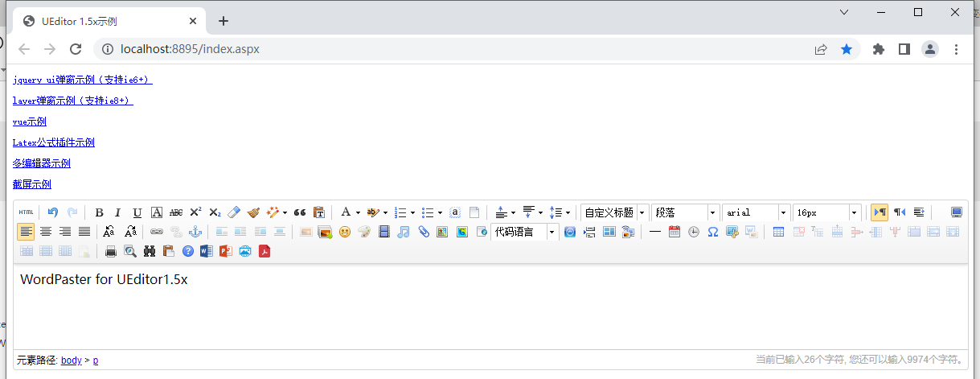
Task: Import PDF file icon
Action: [264, 251]
